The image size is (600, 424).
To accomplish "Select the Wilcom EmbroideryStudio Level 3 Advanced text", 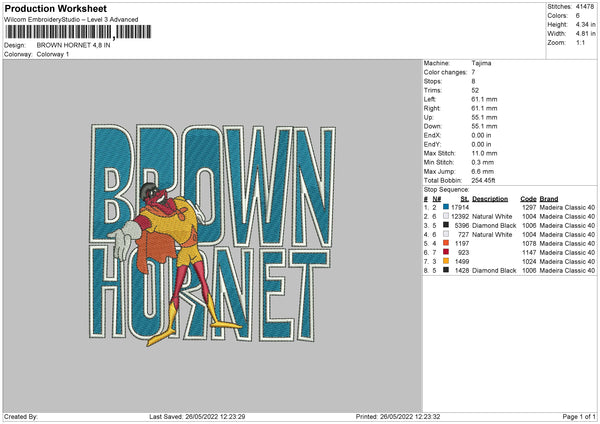I will click(71, 20).
